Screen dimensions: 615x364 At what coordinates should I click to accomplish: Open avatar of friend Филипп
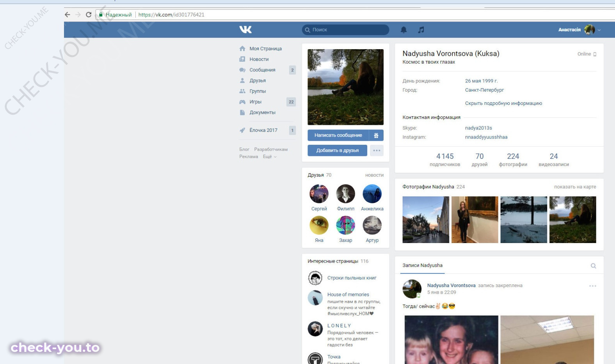(346, 194)
